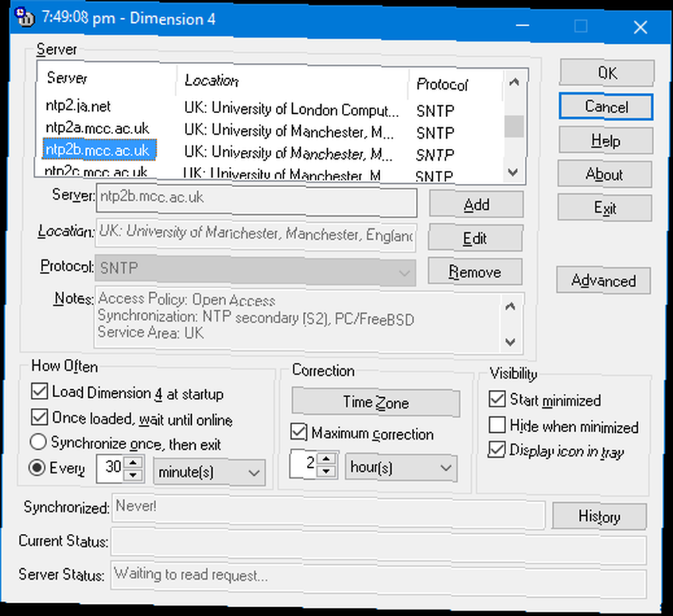
Task: Check Hide when minimized option
Action: (x=497, y=425)
